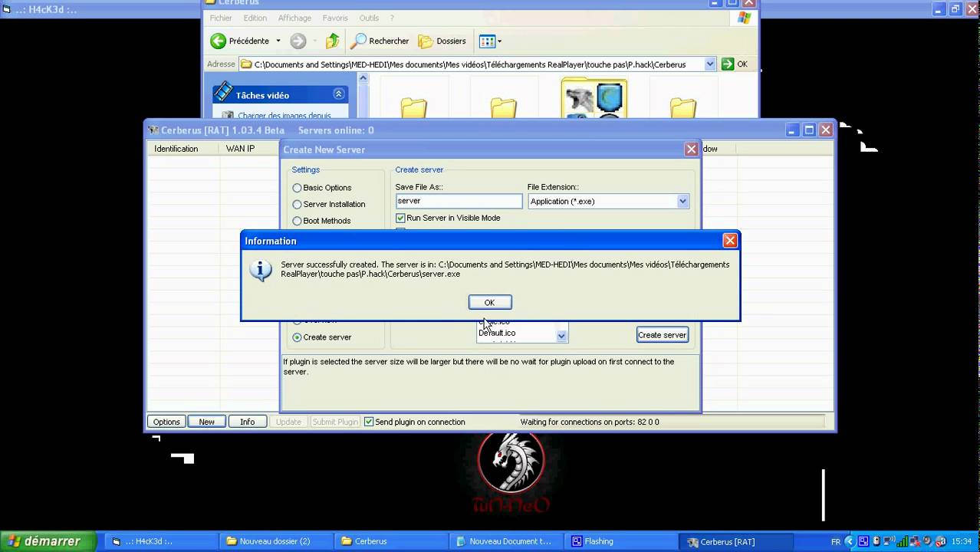Select the Create server radio button

coord(297,337)
